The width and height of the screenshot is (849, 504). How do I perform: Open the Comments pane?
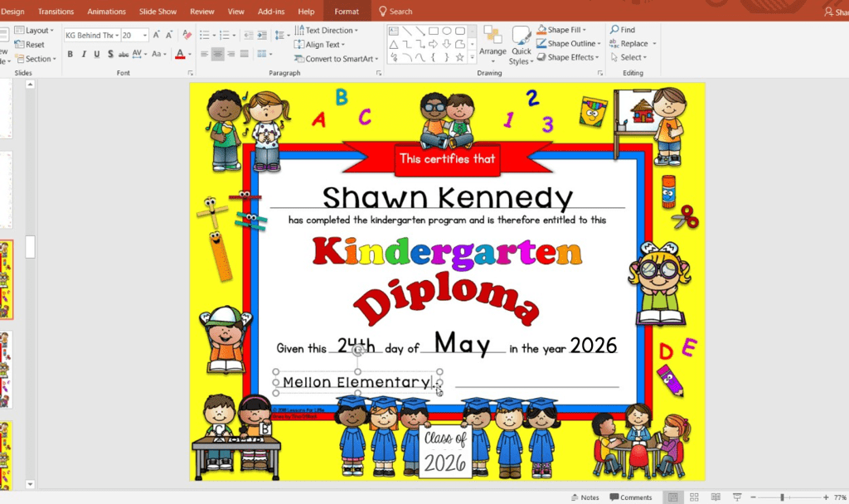(x=631, y=497)
